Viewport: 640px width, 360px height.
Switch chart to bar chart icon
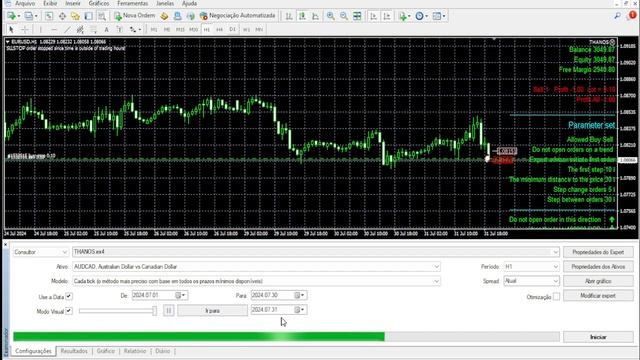point(289,16)
